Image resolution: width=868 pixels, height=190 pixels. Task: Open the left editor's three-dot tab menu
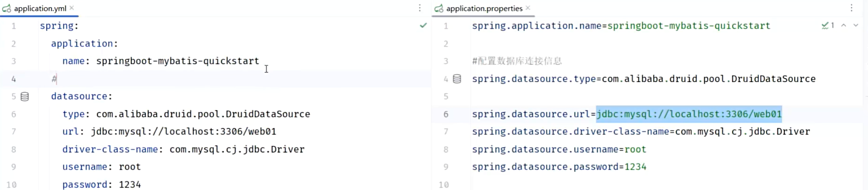click(420, 8)
